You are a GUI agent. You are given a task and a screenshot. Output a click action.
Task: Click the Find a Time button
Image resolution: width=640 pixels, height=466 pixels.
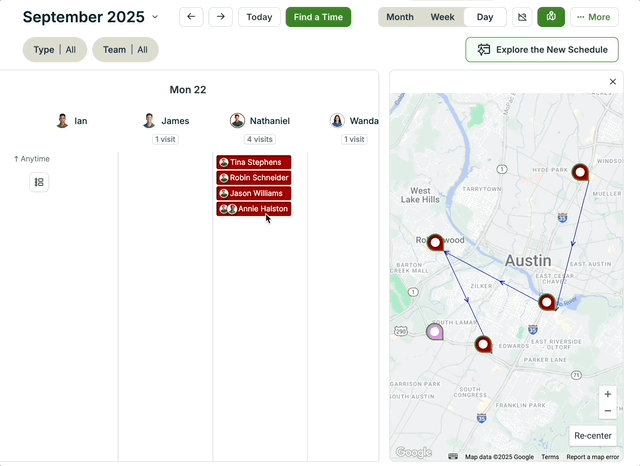coord(318,17)
